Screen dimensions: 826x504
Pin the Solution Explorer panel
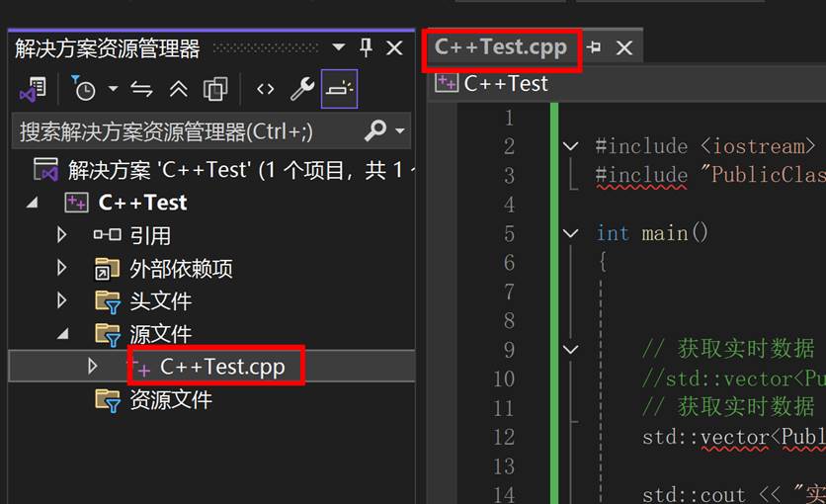coord(366,47)
